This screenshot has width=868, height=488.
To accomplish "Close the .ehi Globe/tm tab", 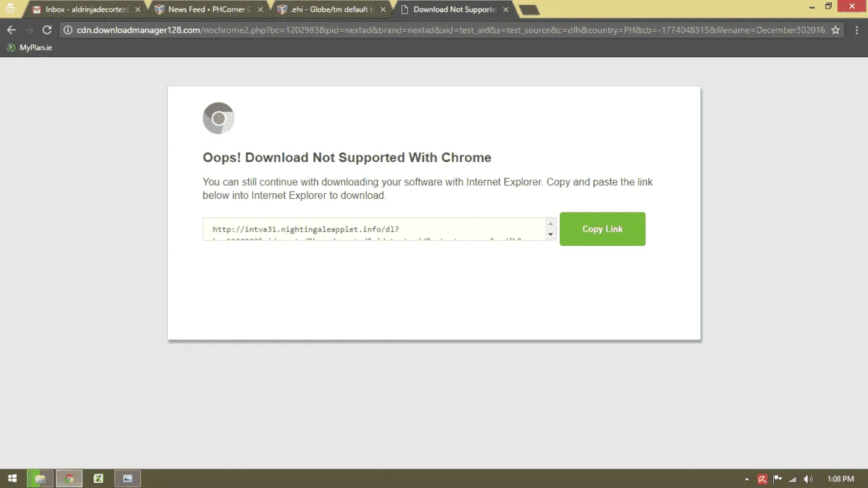I will pyautogui.click(x=383, y=10).
